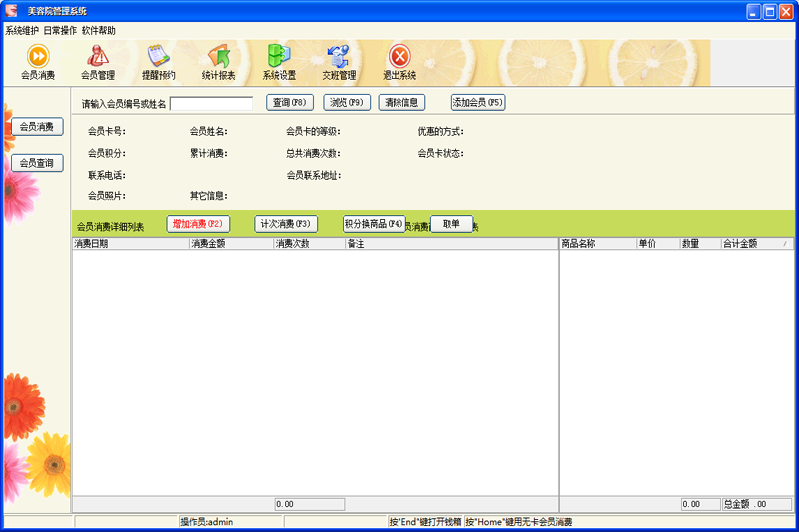Maximize the 美容院管理系统 window

[x=770, y=11]
